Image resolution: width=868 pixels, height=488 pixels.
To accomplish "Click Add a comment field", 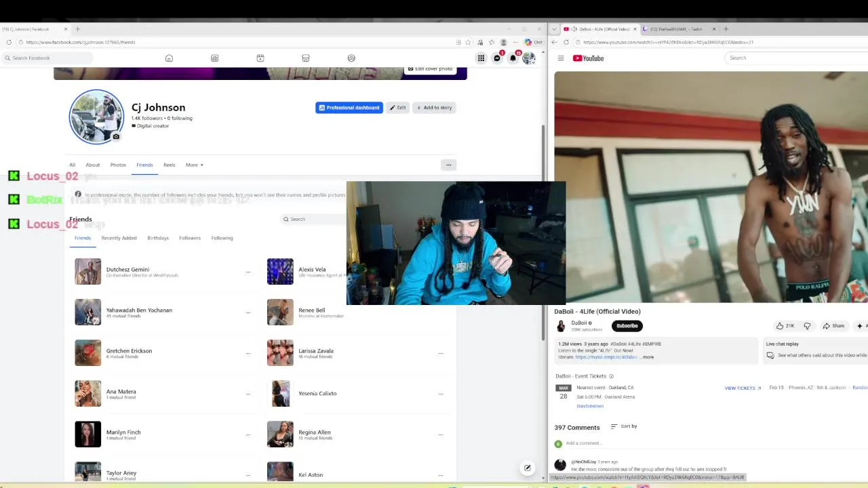I will click(x=583, y=443).
